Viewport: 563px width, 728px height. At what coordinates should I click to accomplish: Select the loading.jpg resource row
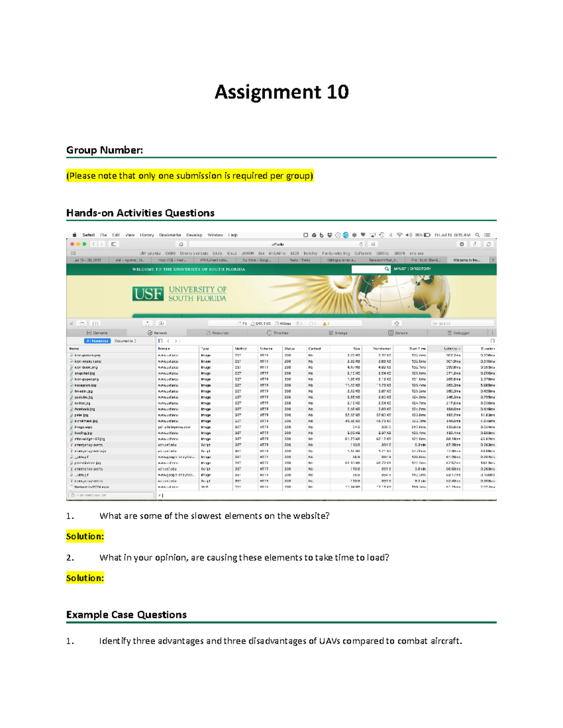281,433
